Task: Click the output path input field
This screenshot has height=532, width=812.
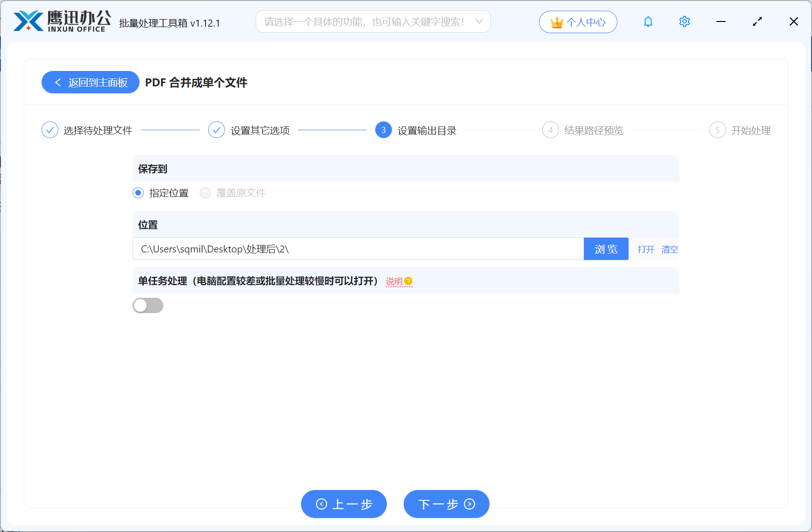Action: click(x=358, y=249)
